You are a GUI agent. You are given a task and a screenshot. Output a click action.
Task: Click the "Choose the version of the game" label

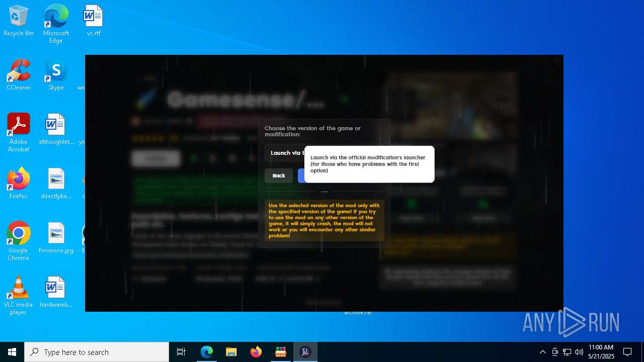(312, 131)
